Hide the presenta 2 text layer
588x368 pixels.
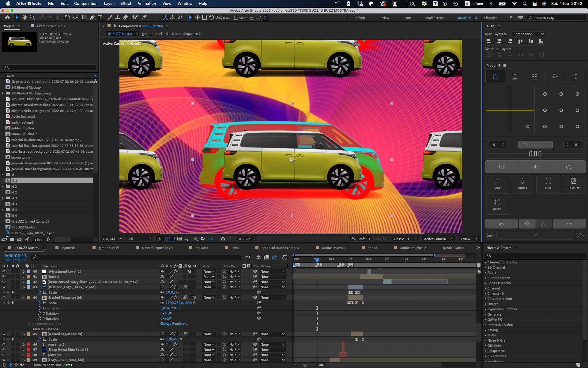pyautogui.click(x=4, y=344)
